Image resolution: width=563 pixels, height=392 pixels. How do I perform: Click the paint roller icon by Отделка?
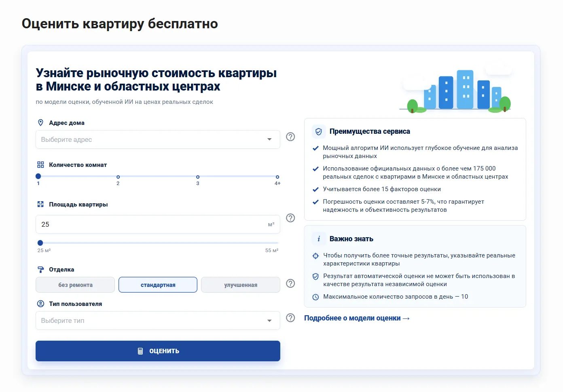coord(40,270)
